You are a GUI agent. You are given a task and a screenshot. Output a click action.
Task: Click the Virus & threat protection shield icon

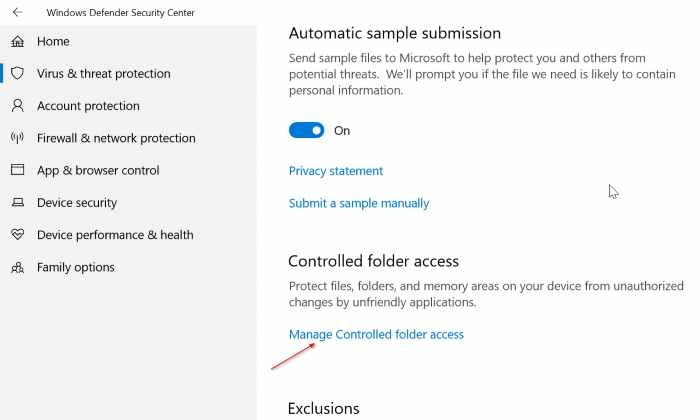17,73
